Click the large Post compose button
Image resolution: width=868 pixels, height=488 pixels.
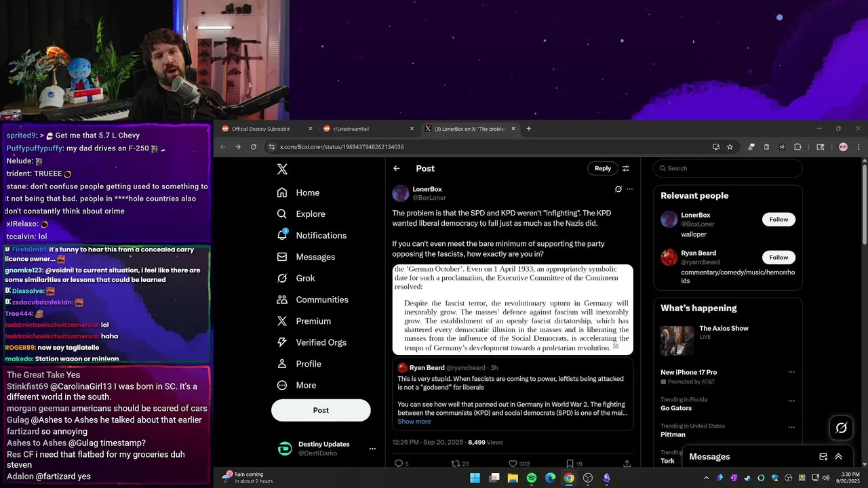pyautogui.click(x=321, y=410)
